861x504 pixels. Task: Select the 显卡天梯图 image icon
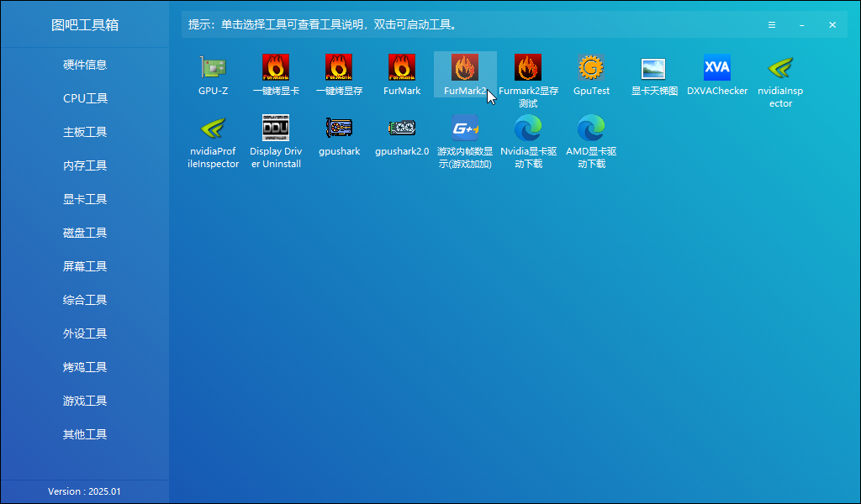[x=654, y=68]
